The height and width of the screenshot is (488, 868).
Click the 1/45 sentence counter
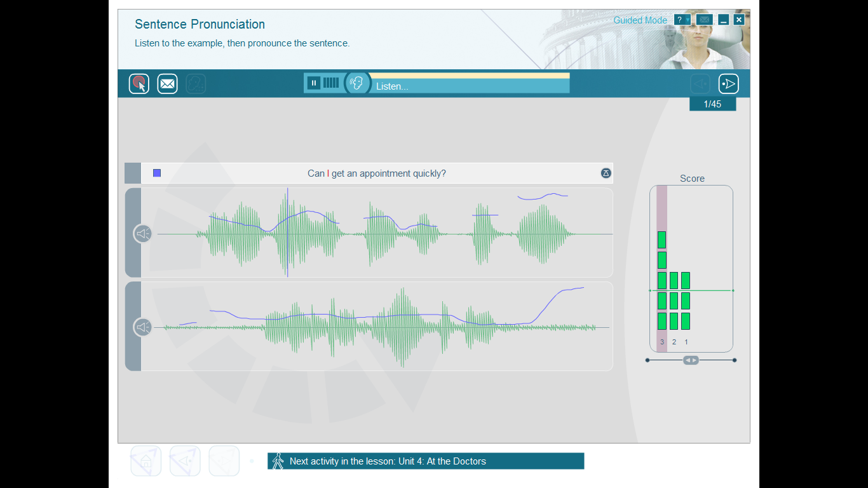[x=712, y=104]
